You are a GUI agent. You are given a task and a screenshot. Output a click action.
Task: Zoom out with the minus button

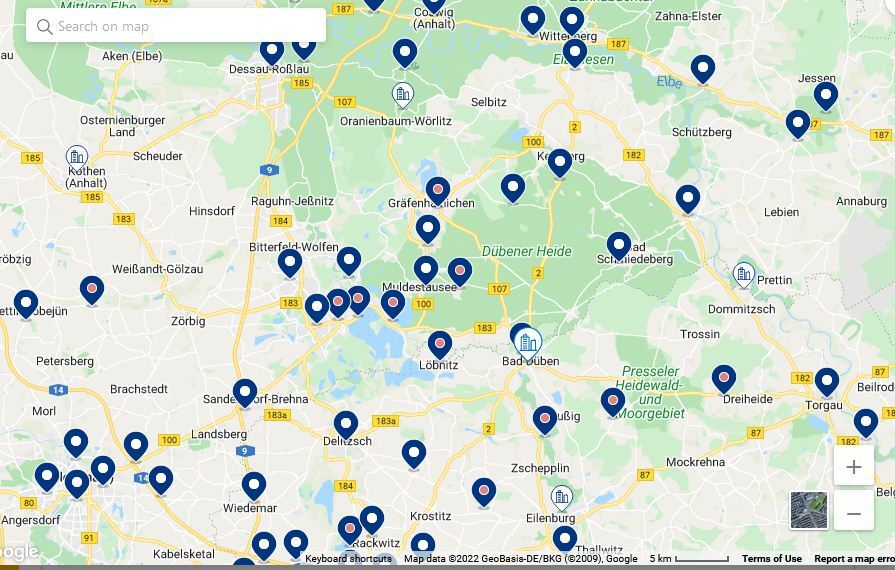point(853,514)
